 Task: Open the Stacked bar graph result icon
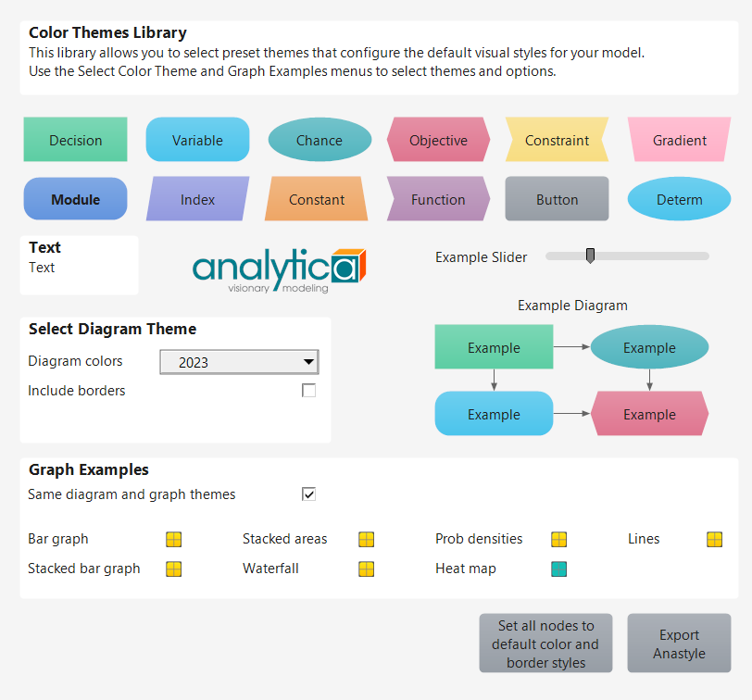[x=173, y=569]
